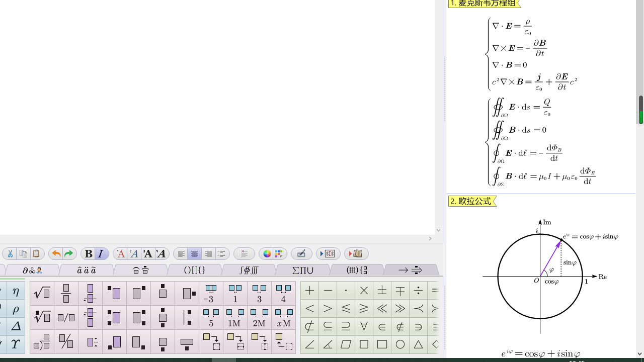Insert a square root template
Image resolution: width=644 pixels, height=362 pixels.
(x=42, y=293)
